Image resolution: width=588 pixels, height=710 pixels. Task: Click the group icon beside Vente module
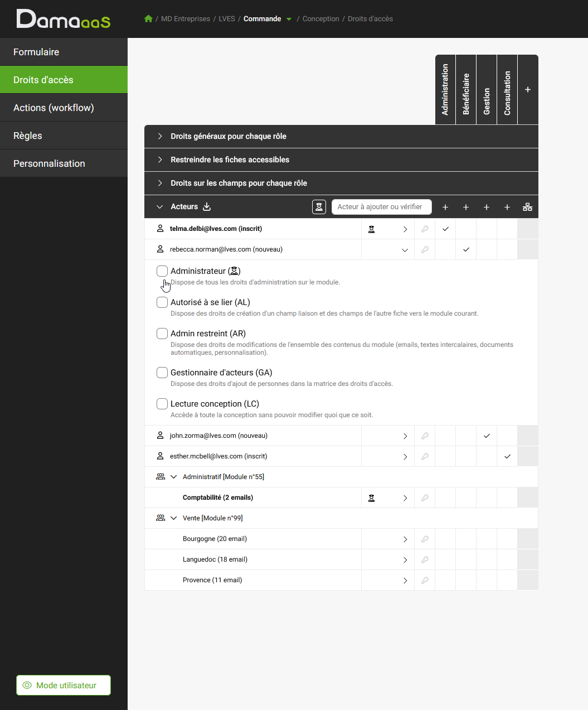(161, 518)
